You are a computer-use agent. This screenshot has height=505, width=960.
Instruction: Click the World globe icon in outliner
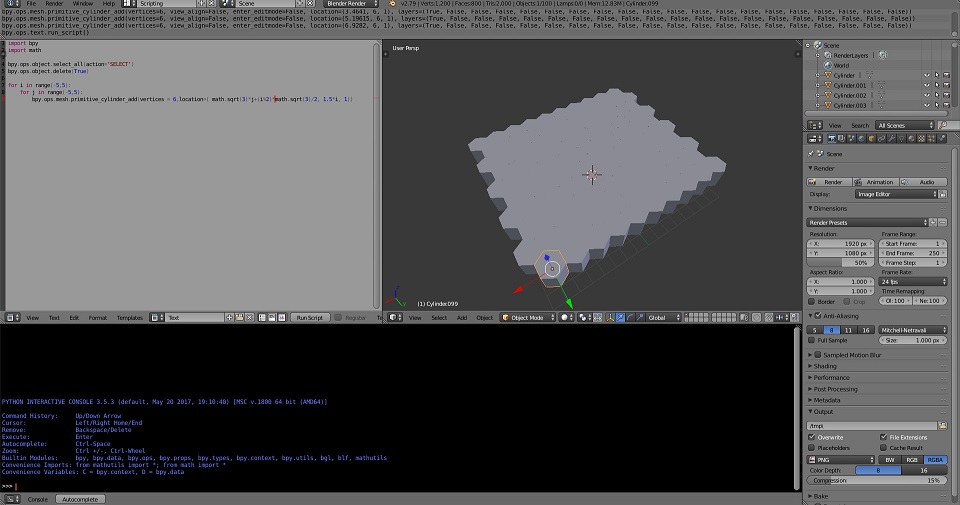coord(828,65)
